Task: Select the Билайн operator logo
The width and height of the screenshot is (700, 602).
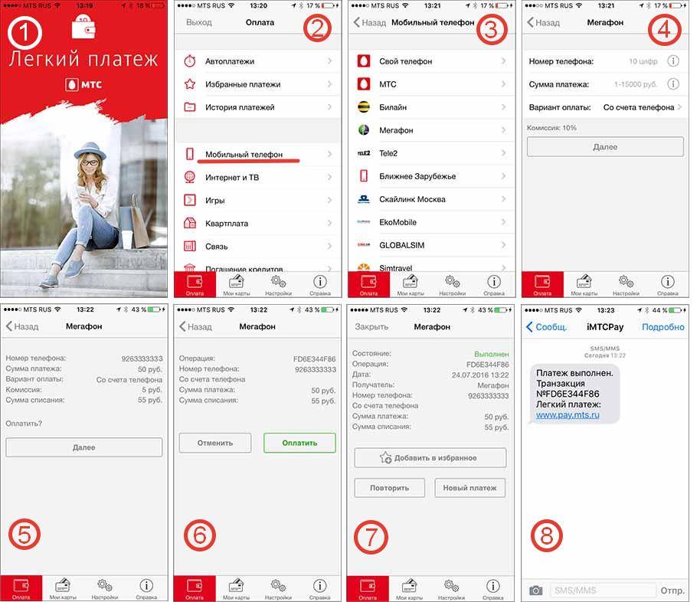Action: click(365, 107)
